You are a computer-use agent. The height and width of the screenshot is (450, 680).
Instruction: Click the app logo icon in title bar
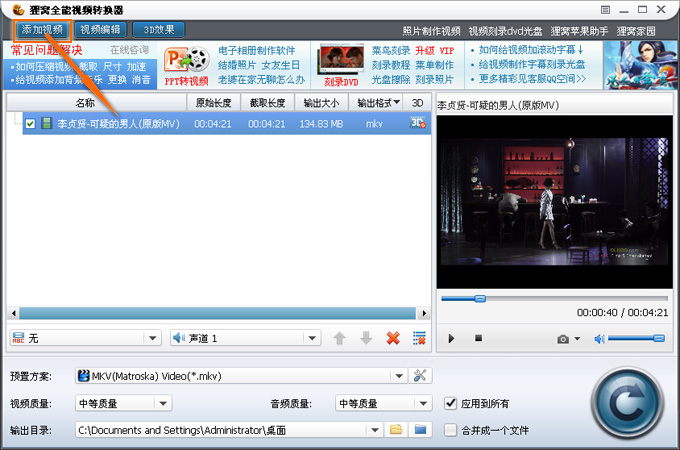[18, 9]
